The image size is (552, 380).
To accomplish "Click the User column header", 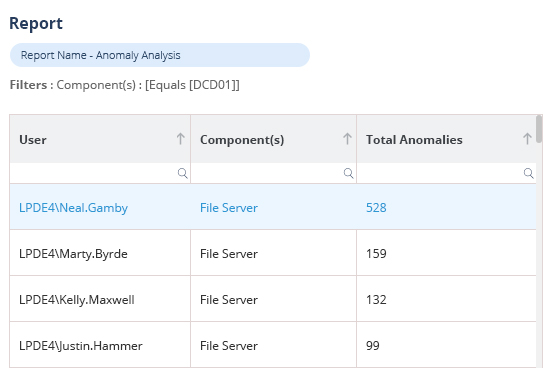I will tap(100, 139).
